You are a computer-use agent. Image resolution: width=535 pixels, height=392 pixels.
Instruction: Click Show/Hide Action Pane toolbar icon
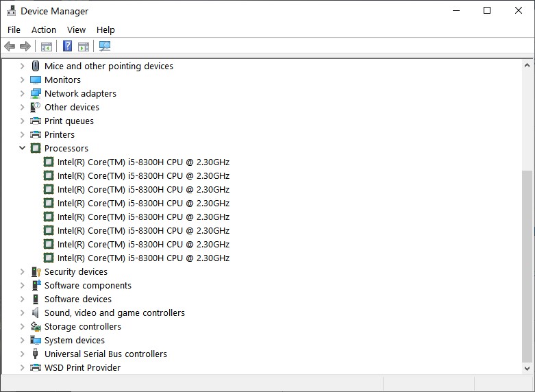[84, 47]
